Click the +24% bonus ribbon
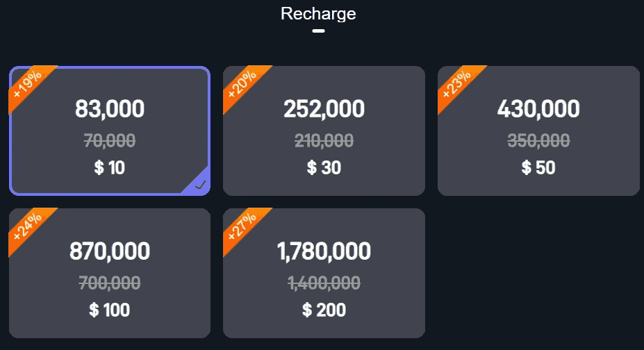 pos(27,226)
